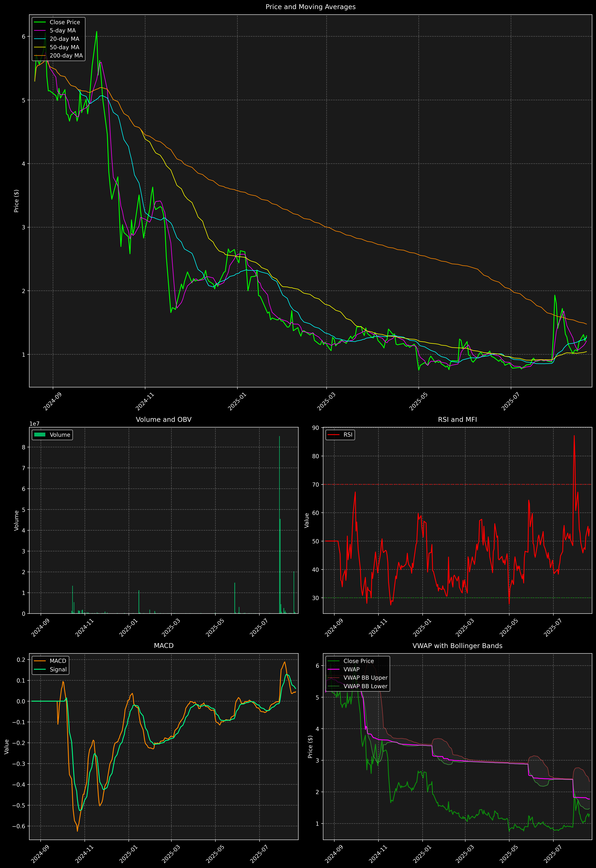Viewport: 596px width, 868px height.
Task: Click the green Volume legend swatch
Action: pyautogui.click(x=40, y=435)
